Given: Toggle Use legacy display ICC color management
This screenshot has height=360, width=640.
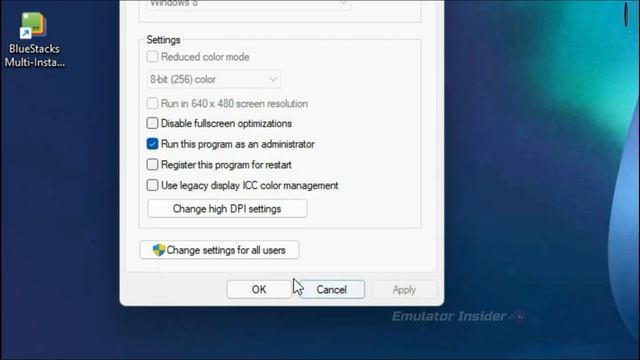Looking at the screenshot, I should (x=152, y=185).
